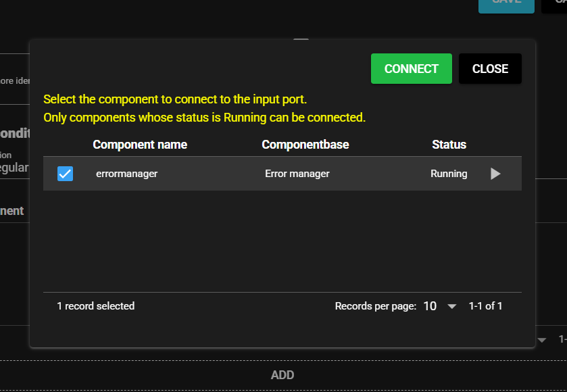Click the 1-1 of 1 pagination label
Viewport: 567px width, 392px height.
click(x=485, y=306)
